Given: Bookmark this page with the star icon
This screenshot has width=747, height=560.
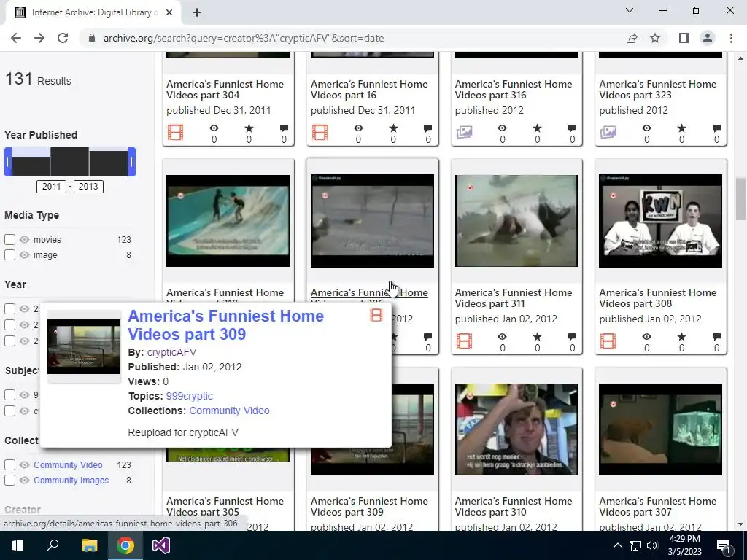Looking at the screenshot, I should point(655,38).
